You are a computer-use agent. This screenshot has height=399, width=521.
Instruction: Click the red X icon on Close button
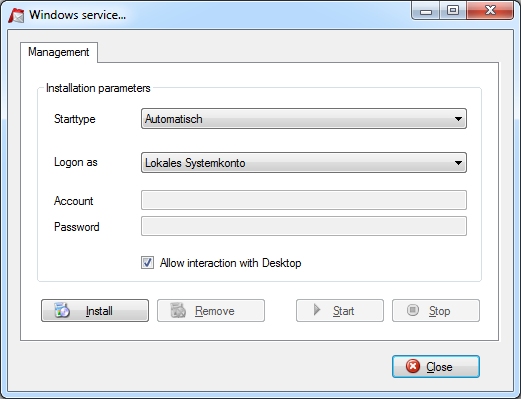[x=413, y=366]
